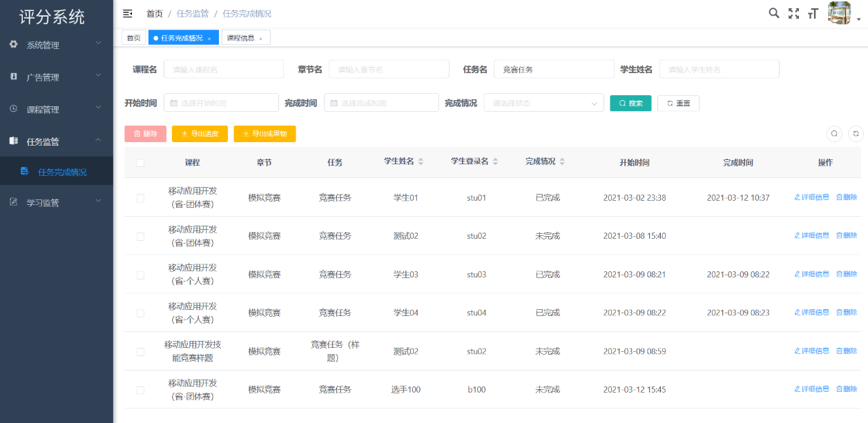Open the header search magnifier icon
This screenshot has width=868, height=423.
point(774,13)
